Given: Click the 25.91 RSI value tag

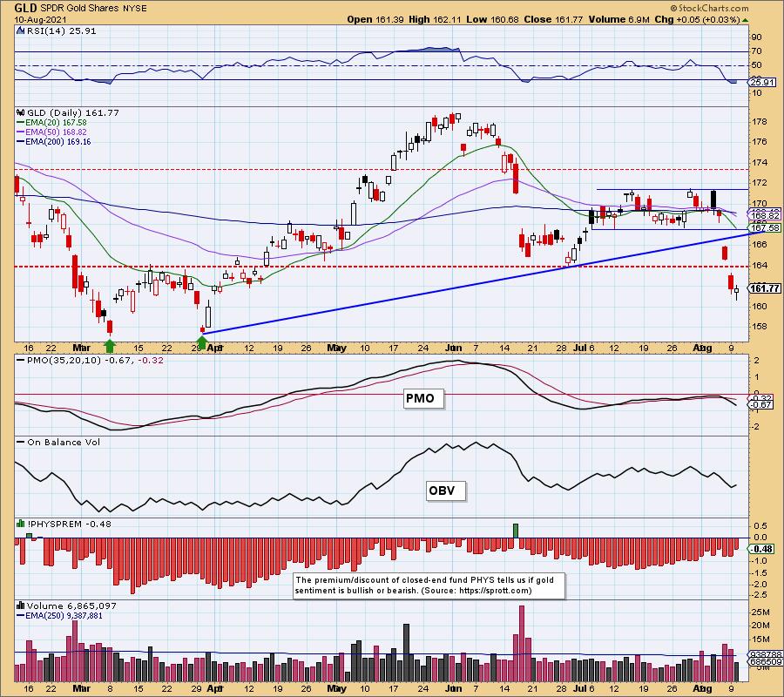Looking at the screenshot, I should coord(762,83).
